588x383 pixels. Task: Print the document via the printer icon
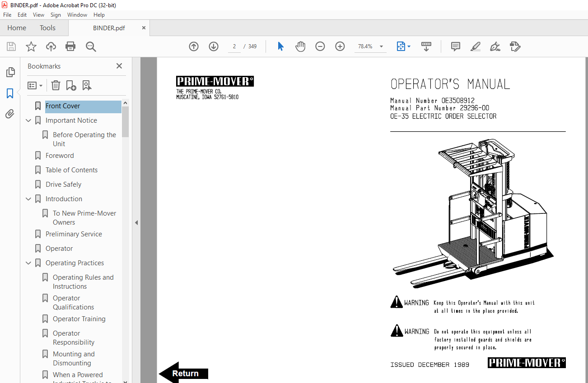click(70, 46)
